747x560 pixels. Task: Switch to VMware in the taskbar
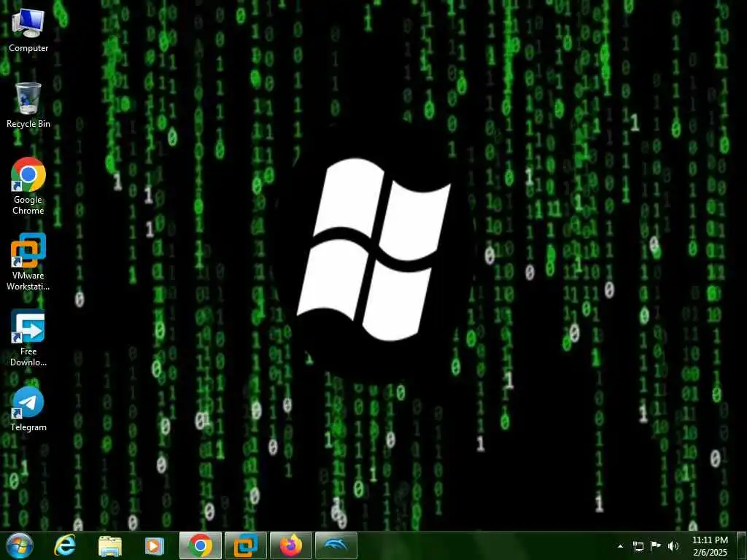[x=246, y=545]
